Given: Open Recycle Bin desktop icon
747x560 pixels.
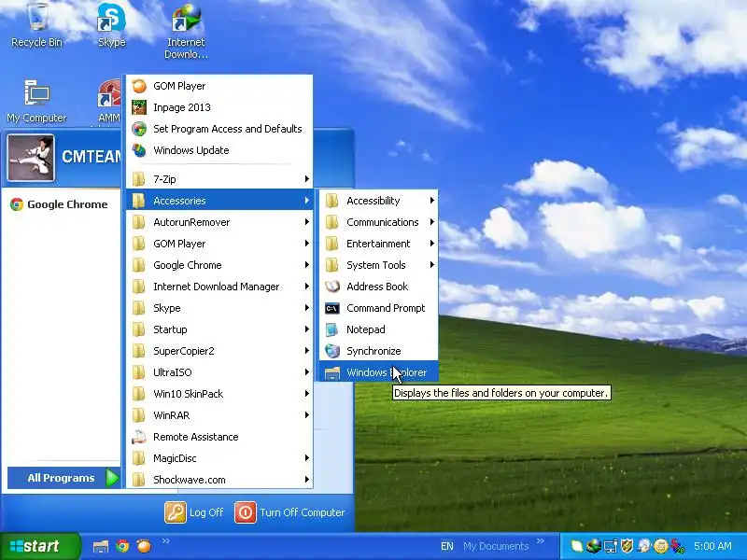Looking at the screenshot, I should tap(36, 25).
